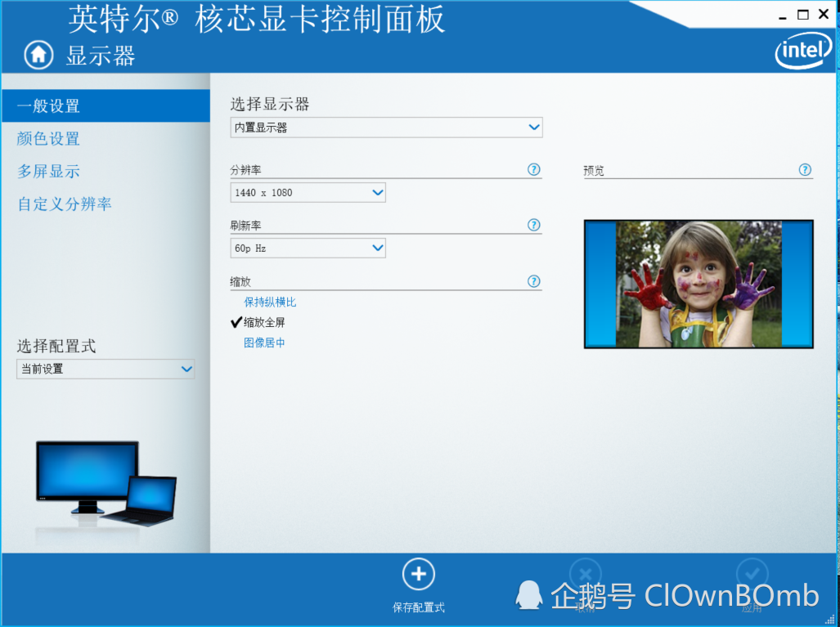Image resolution: width=840 pixels, height=627 pixels.
Task: Open the help icon for 刷新率
Action: click(534, 226)
